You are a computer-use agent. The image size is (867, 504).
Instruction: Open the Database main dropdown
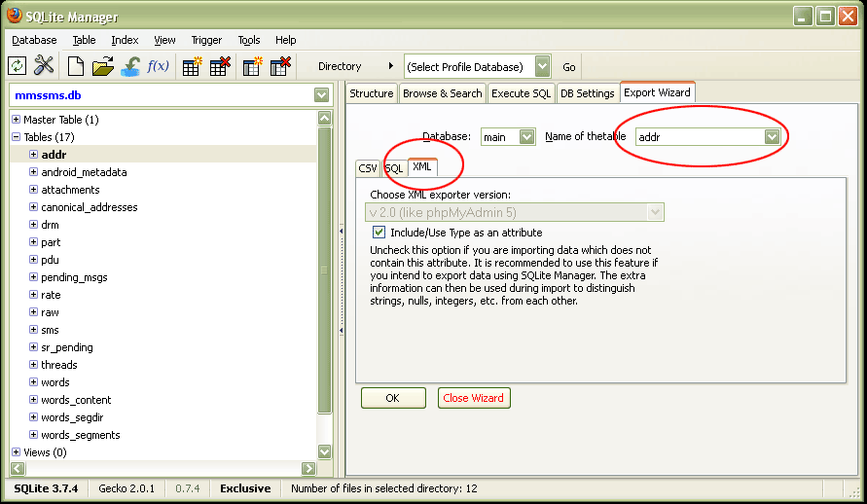526,136
